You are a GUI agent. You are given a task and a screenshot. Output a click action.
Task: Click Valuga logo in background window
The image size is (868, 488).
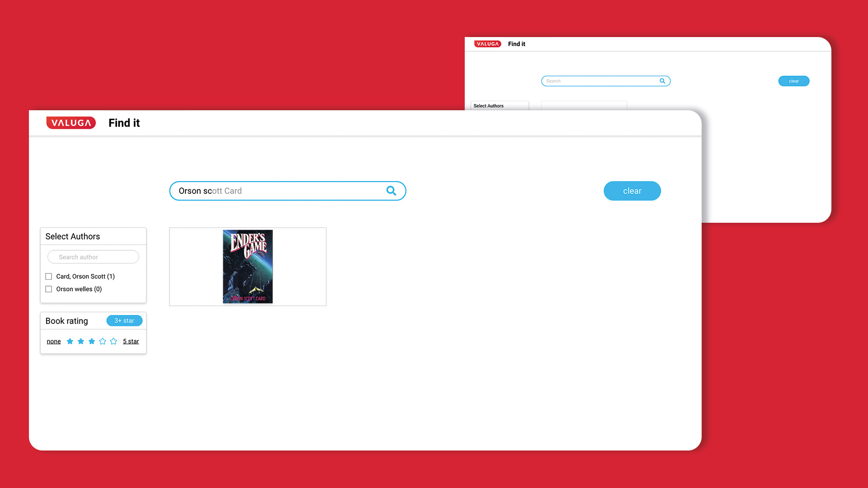point(487,44)
